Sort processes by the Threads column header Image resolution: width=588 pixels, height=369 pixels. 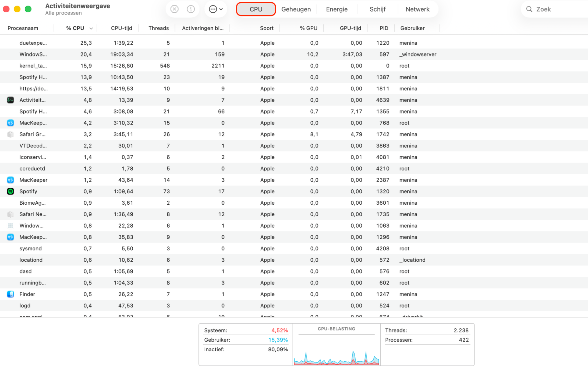[x=159, y=28]
